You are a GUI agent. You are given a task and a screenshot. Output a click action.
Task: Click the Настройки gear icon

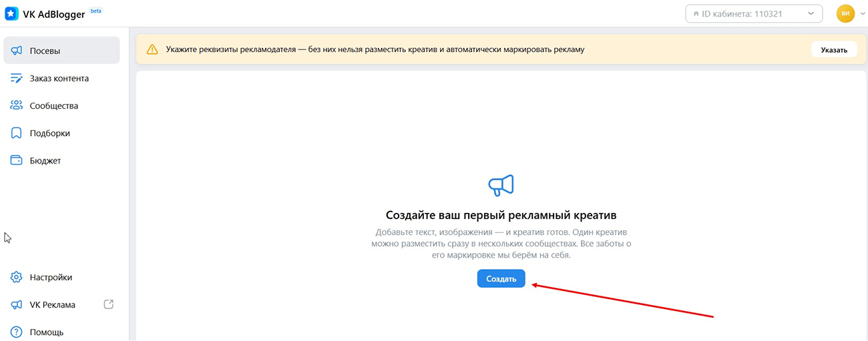(x=17, y=277)
